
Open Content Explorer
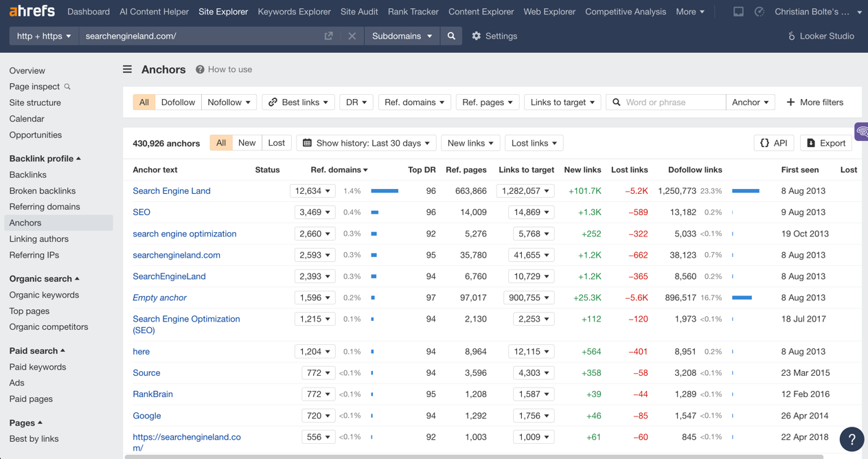click(x=481, y=12)
